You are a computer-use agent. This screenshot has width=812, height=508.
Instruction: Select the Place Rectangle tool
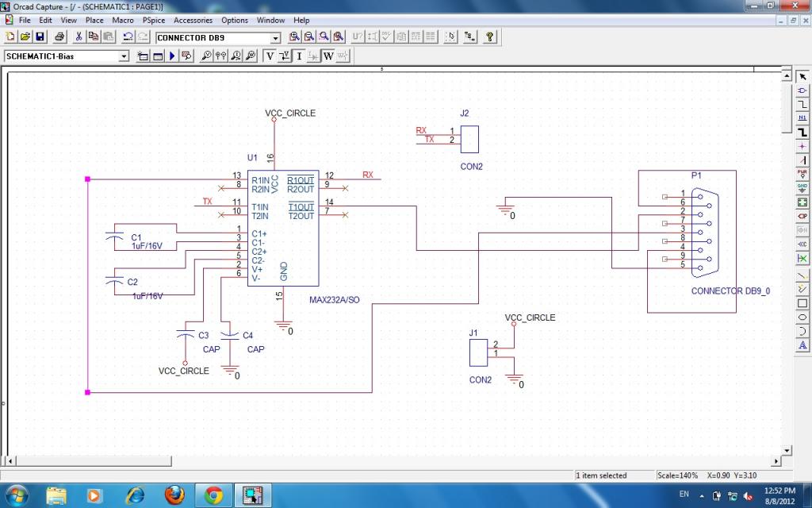click(x=802, y=303)
